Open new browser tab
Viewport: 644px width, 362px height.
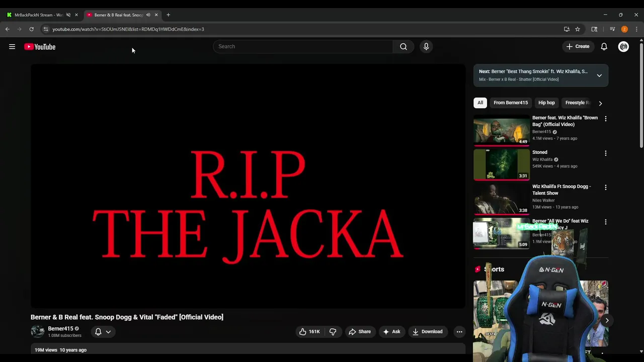pyautogui.click(x=168, y=15)
